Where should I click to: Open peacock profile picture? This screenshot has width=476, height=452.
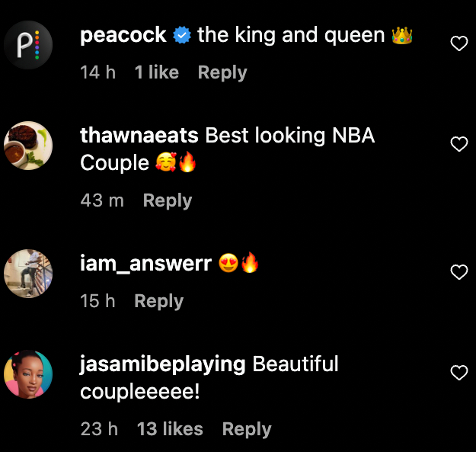(x=28, y=45)
